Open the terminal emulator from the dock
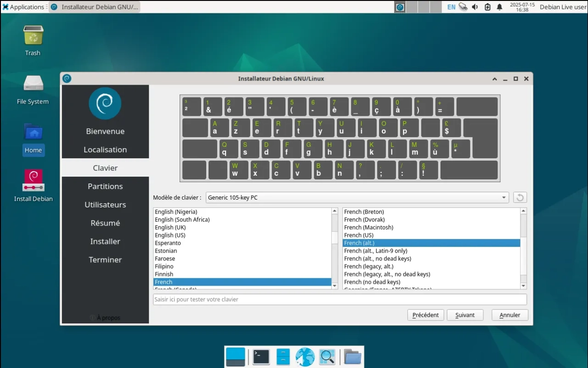The height and width of the screenshot is (368, 588). tap(260, 356)
